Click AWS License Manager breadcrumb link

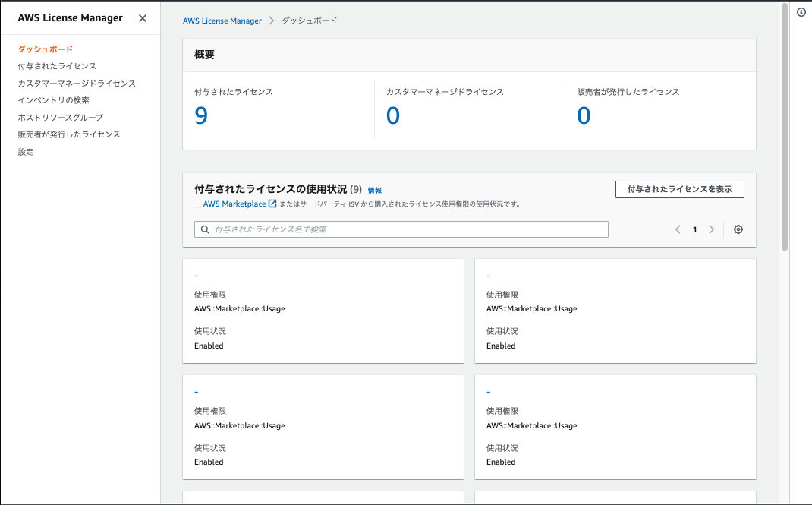(222, 21)
